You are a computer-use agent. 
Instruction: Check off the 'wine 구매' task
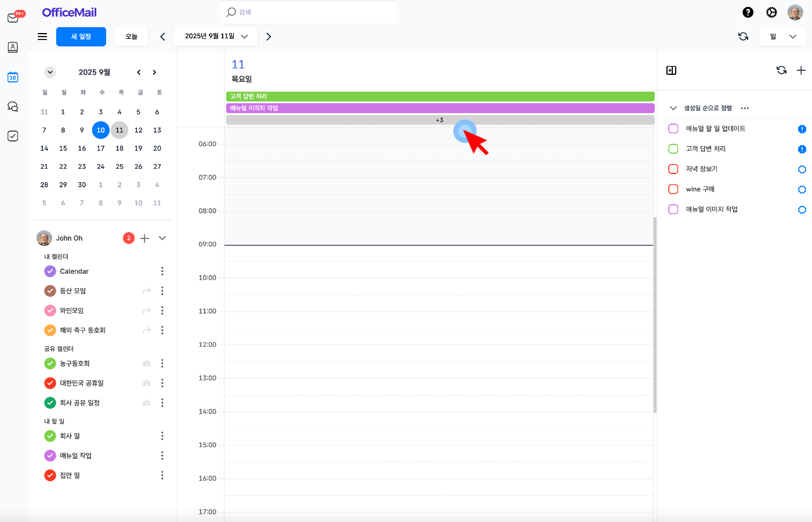coord(673,189)
